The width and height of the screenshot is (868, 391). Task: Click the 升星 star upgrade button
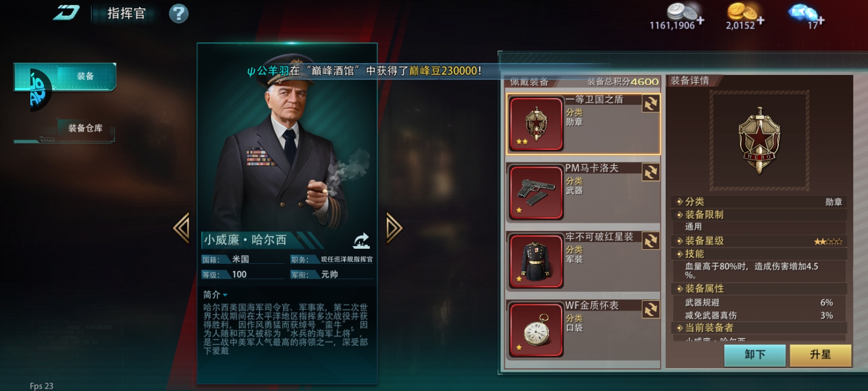[x=820, y=355]
